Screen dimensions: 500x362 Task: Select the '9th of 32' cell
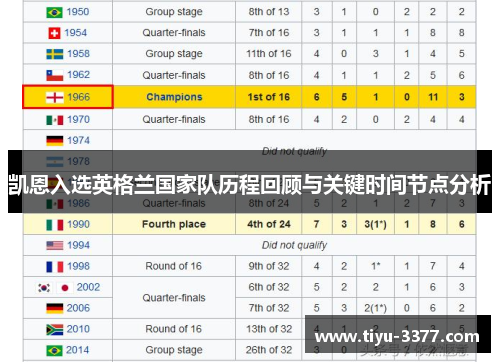point(269,266)
